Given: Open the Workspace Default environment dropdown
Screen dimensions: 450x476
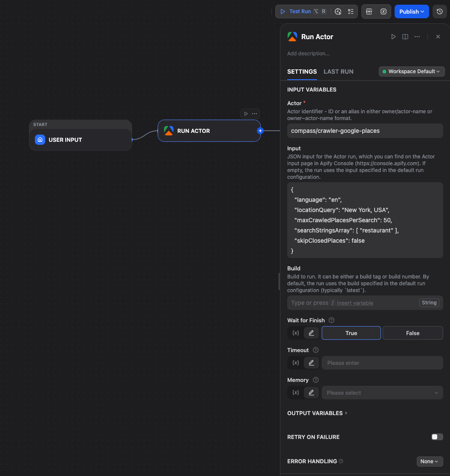Looking at the screenshot, I should [x=411, y=72].
